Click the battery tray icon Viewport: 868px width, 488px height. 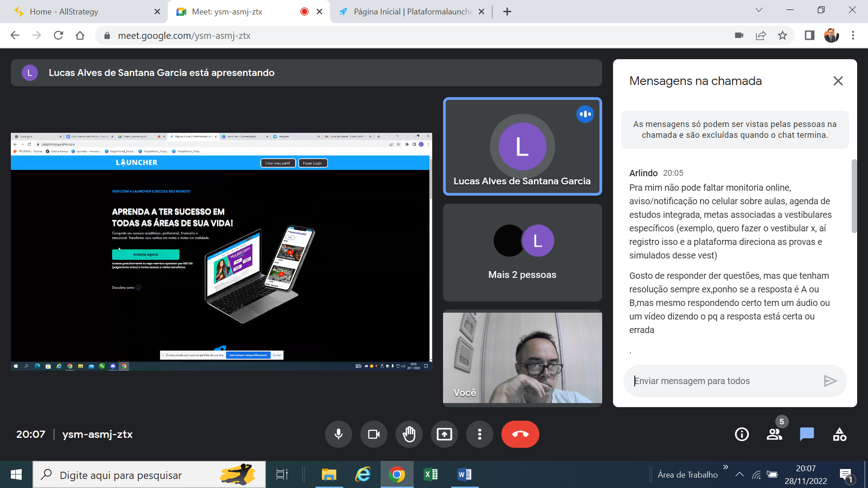[x=772, y=474]
